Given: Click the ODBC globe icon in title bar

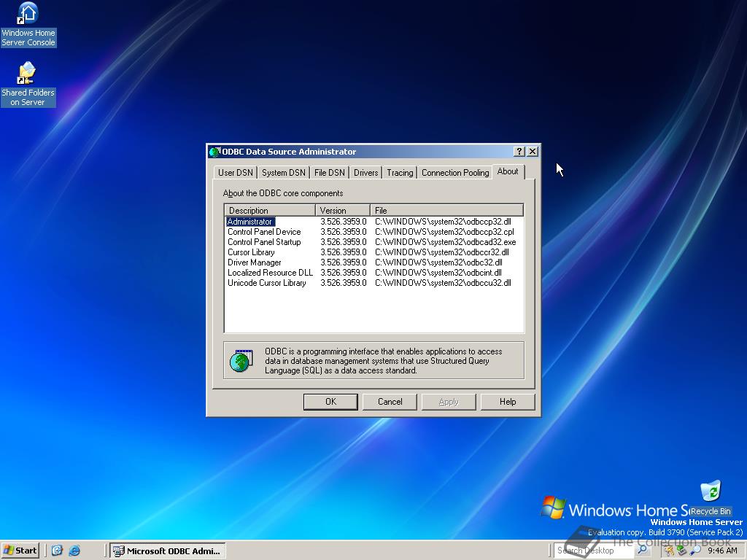Looking at the screenshot, I should (x=214, y=152).
